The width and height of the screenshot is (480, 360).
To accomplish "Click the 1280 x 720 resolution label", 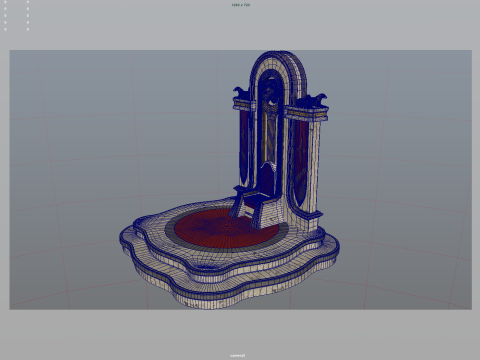I will [x=240, y=5].
